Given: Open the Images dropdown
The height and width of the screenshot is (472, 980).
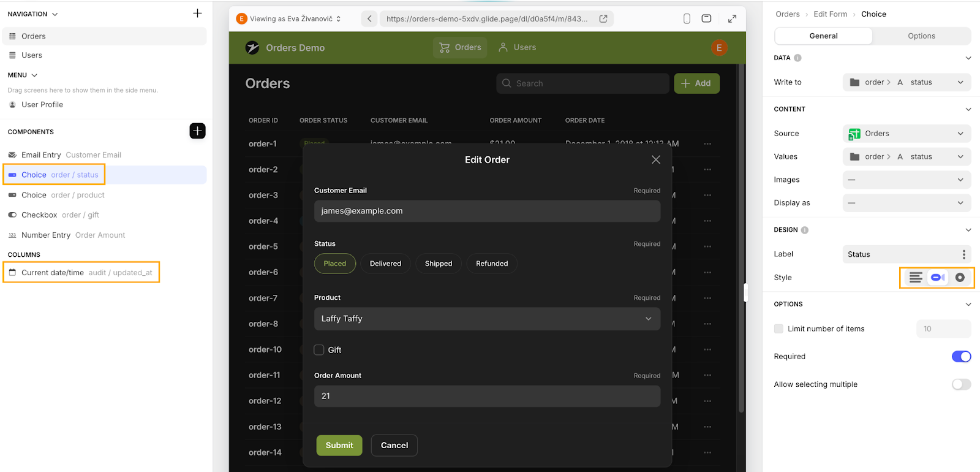Looking at the screenshot, I should coord(907,180).
